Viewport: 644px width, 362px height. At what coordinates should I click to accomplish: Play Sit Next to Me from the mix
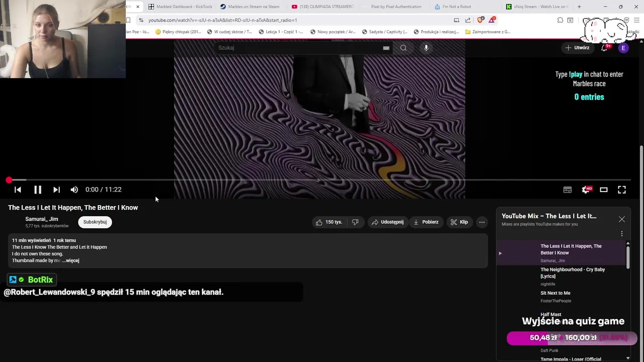(561, 297)
